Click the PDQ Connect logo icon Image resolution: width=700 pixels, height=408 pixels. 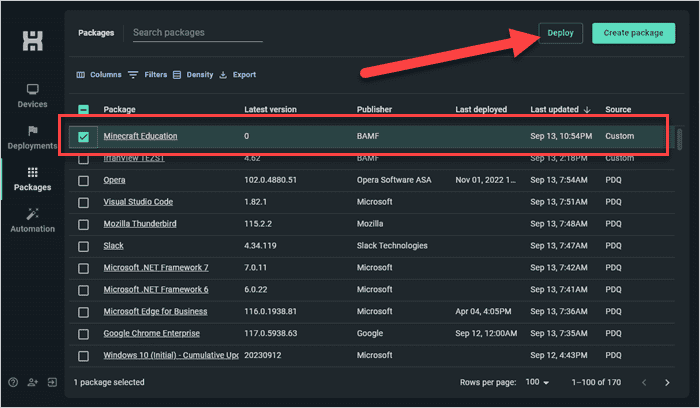coord(33,41)
